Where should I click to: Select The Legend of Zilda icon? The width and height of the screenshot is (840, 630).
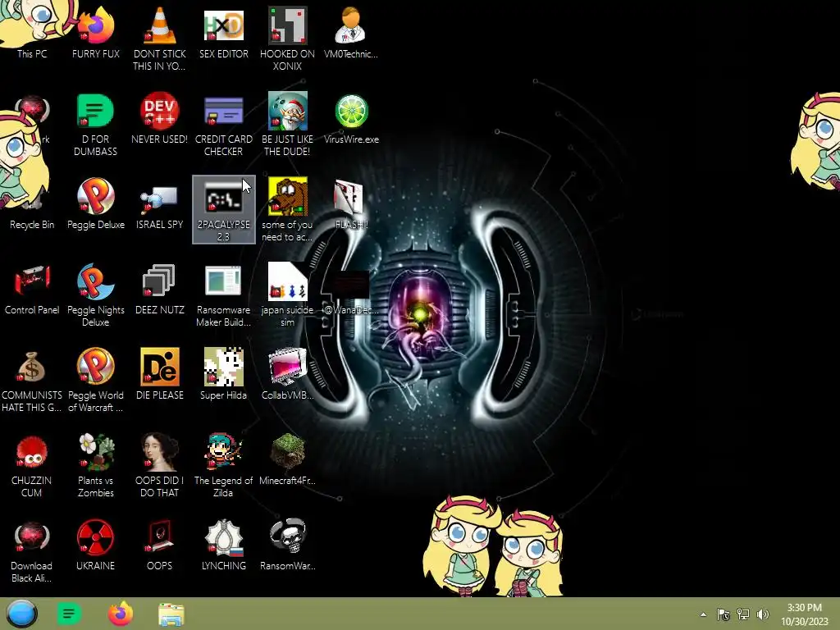(223, 466)
